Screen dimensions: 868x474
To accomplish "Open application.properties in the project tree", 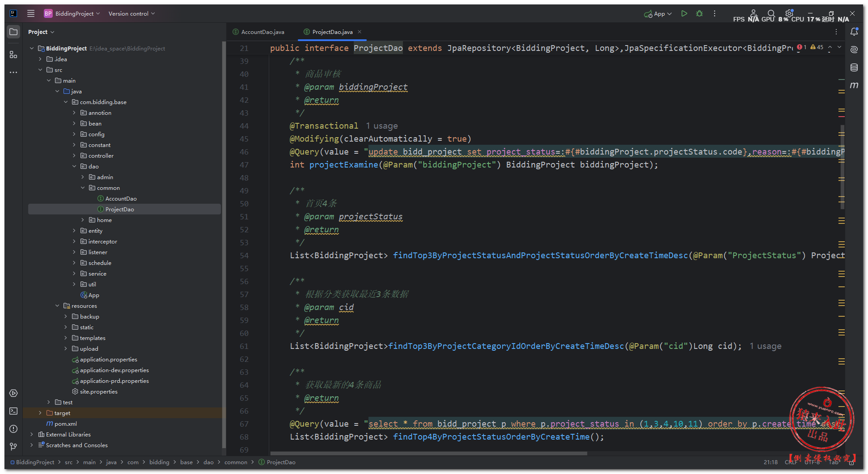I will tap(108, 360).
